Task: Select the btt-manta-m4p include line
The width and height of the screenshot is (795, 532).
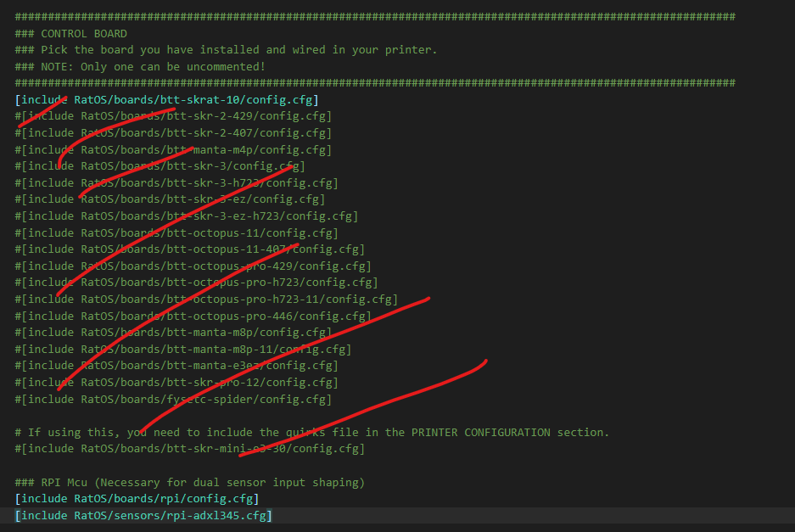Action: [173, 149]
